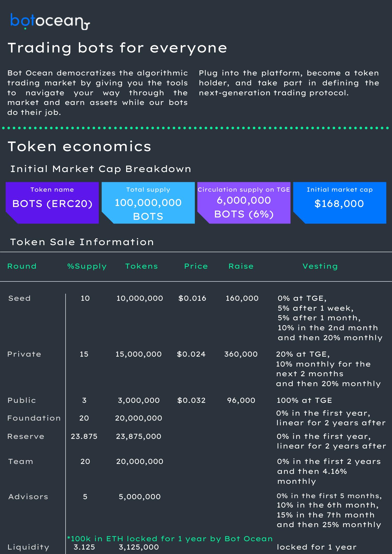Click the Token name BOTS (ERC20) card
392x554 pixels.
tap(52, 203)
